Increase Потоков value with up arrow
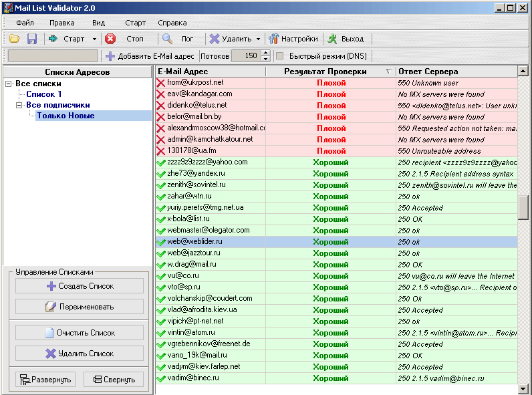 [266, 53]
